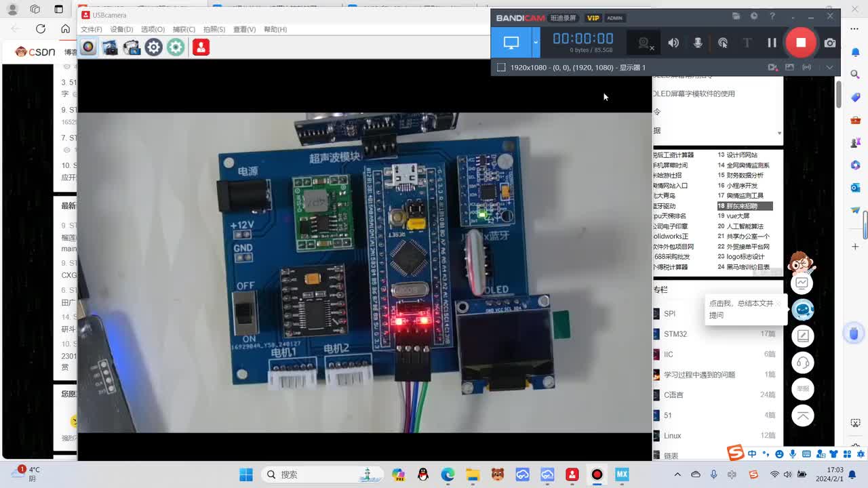Open the STM32 column link
The height and width of the screenshot is (488, 868).
point(675,334)
